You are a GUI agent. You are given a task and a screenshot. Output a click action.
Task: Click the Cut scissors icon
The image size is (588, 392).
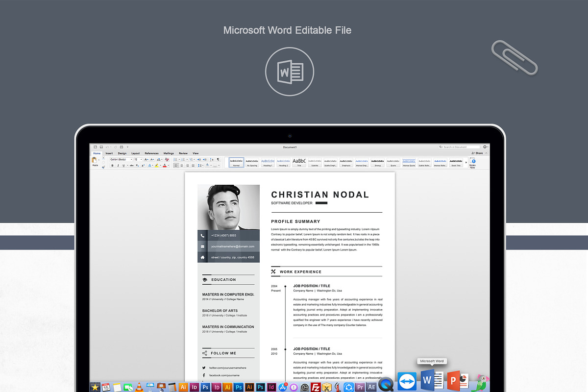pos(103,158)
